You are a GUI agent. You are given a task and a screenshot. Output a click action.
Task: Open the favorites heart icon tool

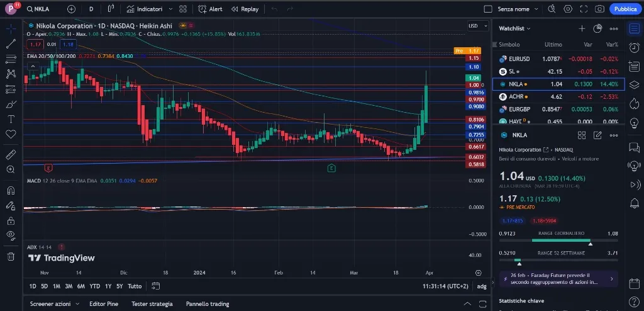pos(11,134)
